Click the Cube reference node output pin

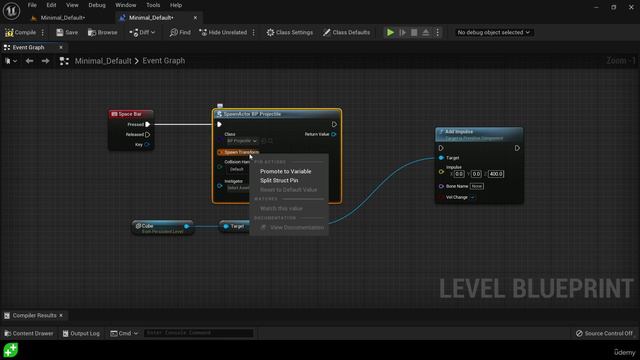[x=187, y=226]
